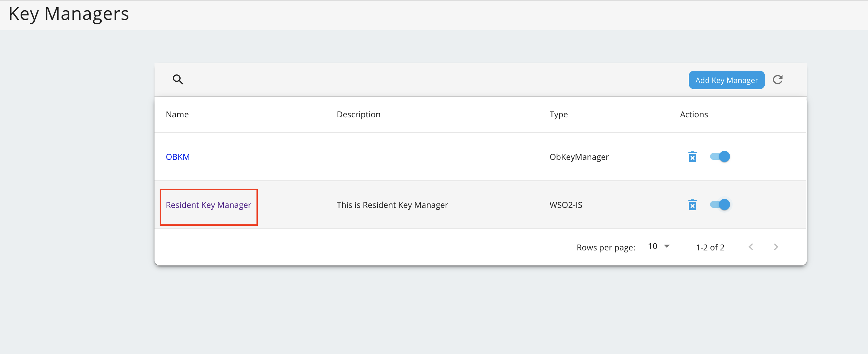Screen dimensions: 868x354
Task: Expand the pagination page size menu
Action: 666,246
